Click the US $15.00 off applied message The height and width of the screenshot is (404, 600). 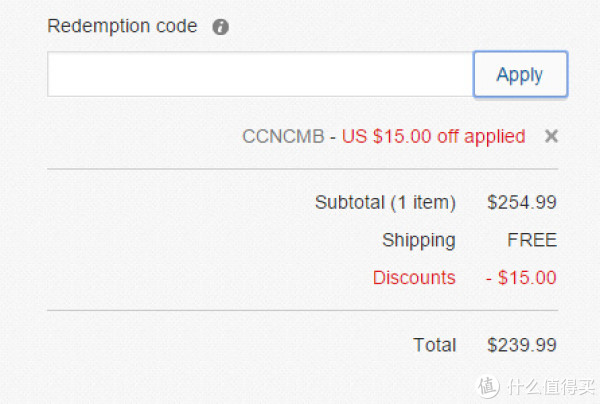tap(434, 137)
